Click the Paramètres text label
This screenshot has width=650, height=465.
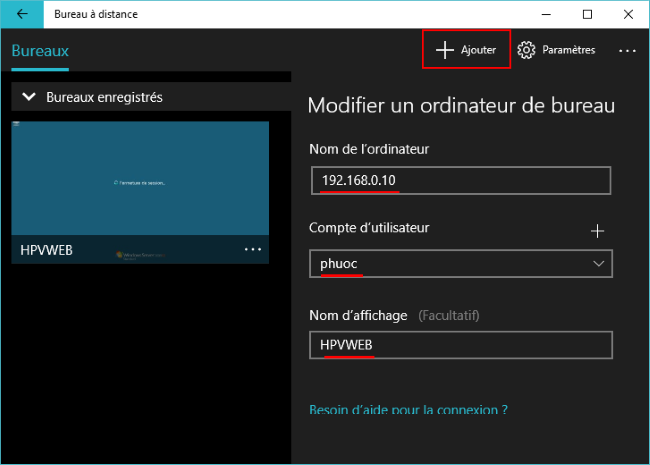568,50
